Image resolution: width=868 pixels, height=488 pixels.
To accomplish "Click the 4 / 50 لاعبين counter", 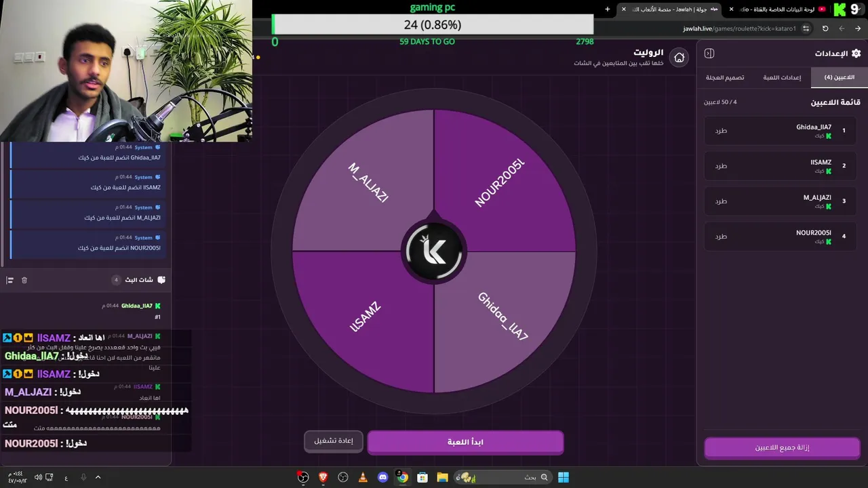I will pos(720,102).
